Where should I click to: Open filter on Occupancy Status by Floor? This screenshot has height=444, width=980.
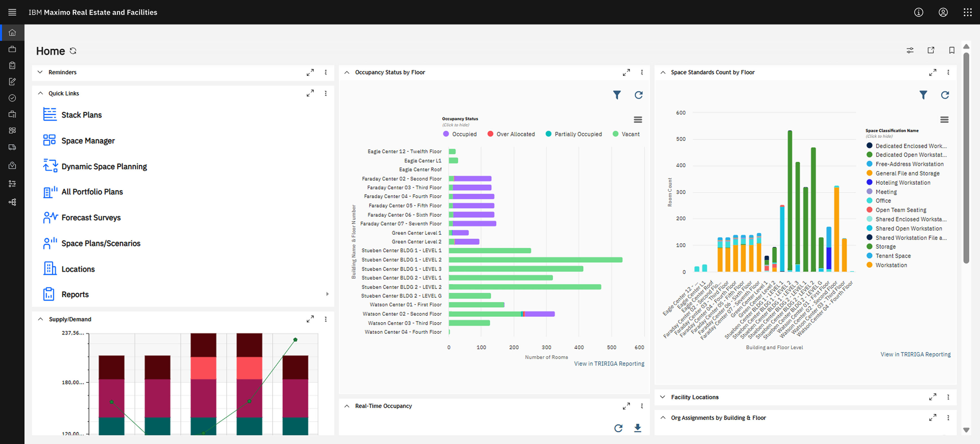[x=617, y=95]
